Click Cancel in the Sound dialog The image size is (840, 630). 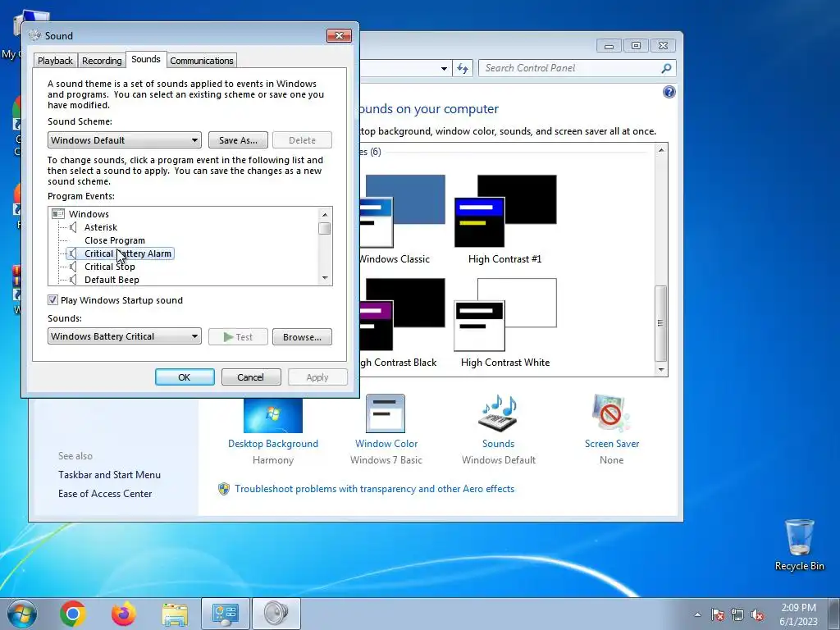pyautogui.click(x=251, y=377)
